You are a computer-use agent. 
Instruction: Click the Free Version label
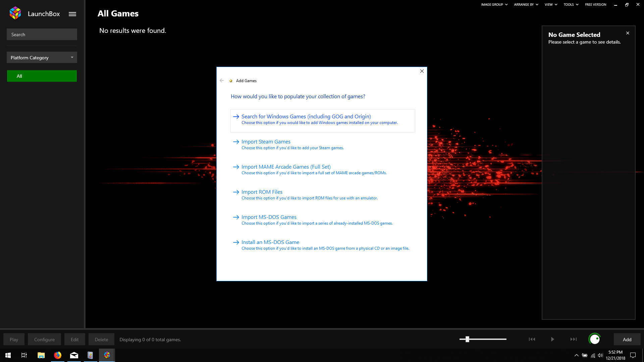click(x=595, y=5)
